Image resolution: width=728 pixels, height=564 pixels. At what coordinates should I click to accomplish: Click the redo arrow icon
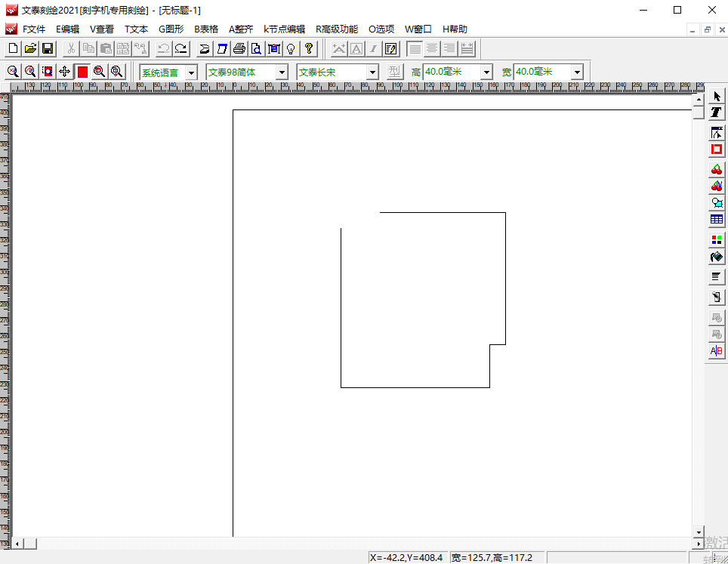point(181,48)
